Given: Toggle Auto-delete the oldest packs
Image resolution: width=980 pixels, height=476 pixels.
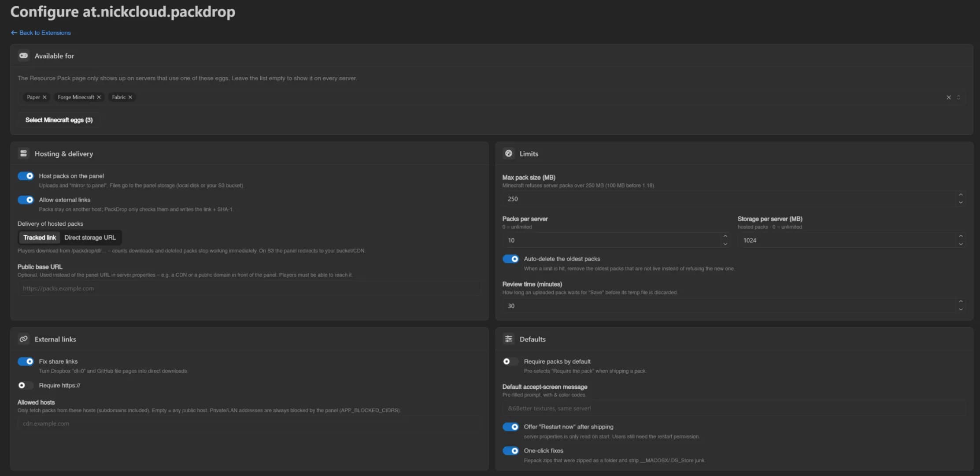Looking at the screenshot, I should point(510,259).
